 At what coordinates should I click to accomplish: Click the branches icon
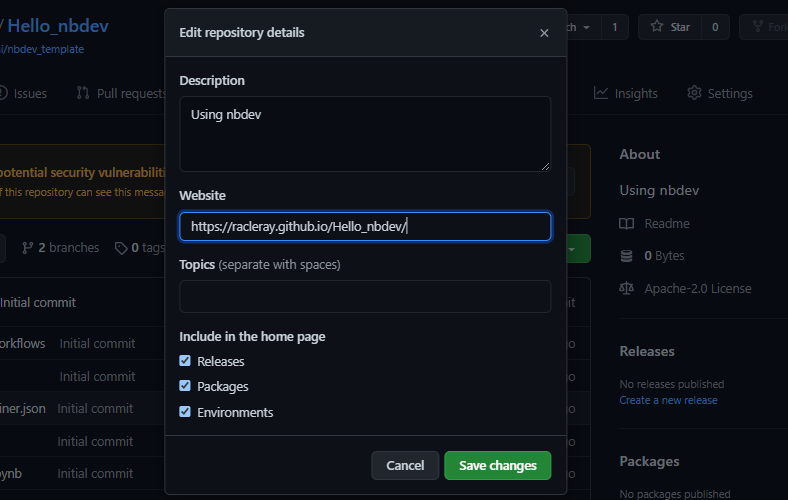pyautogui.click(x=28, y=248)
